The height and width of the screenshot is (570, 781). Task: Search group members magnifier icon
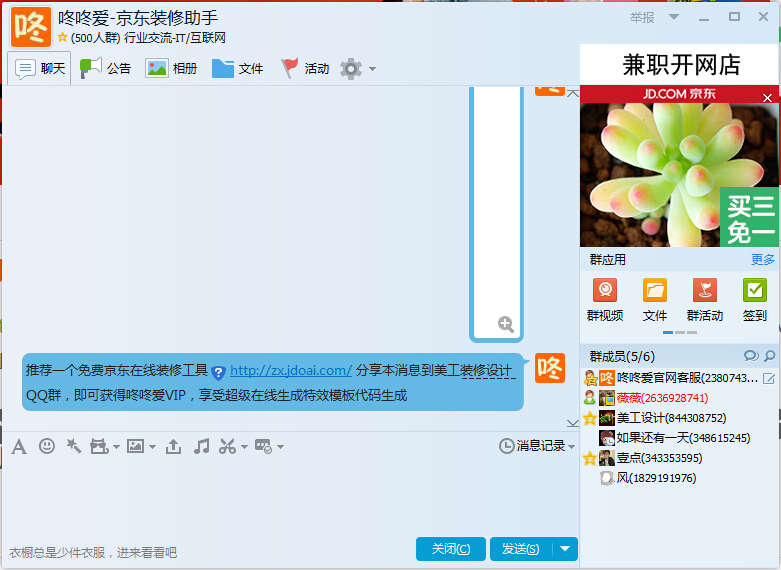click(x=770, y=356)
